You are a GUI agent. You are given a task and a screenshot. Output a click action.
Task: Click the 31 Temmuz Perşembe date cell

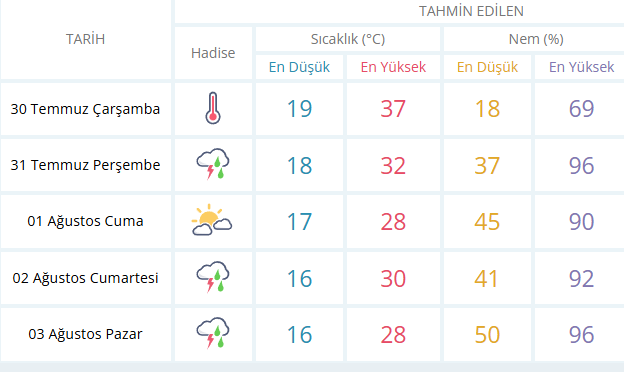coord(86,165)
